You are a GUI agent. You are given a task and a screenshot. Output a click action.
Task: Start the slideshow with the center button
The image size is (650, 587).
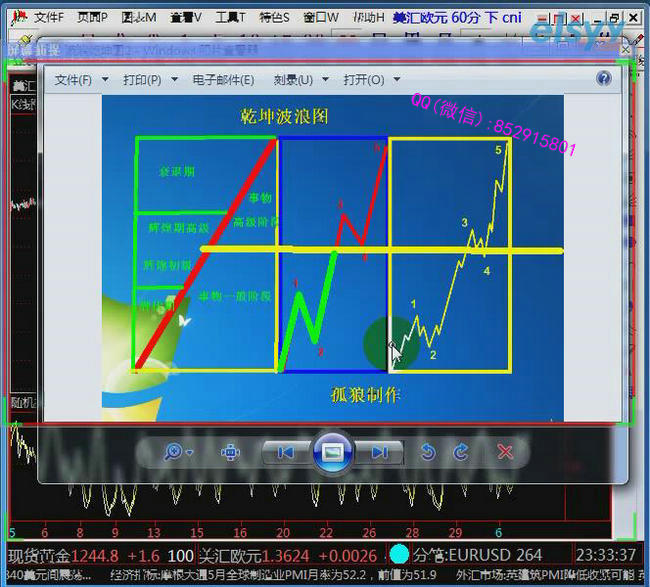(x=332, y=452)
